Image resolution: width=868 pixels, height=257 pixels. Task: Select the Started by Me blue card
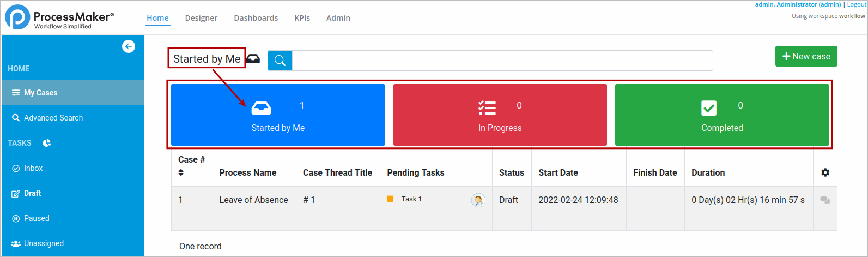tap(278, 115)
